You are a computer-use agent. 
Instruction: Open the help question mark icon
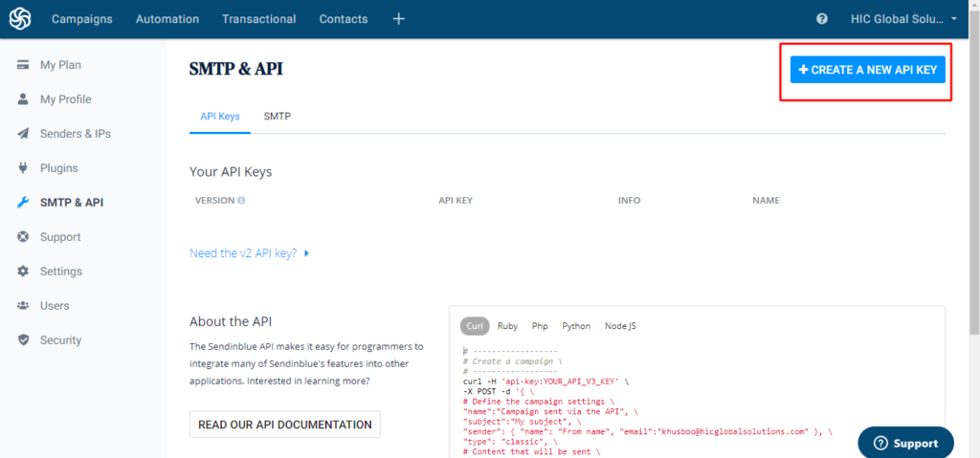pos(822,19)
